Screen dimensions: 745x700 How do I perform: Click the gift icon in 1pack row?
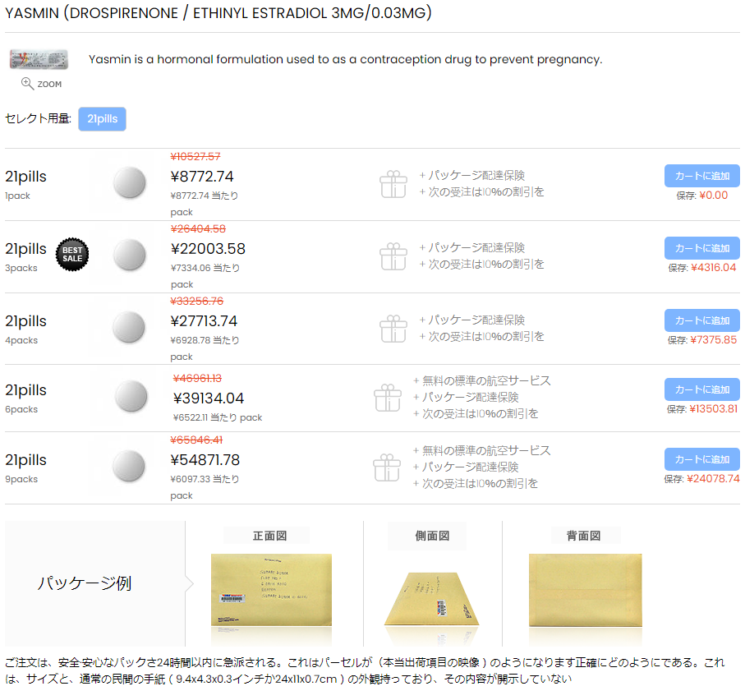click(393, 184)
